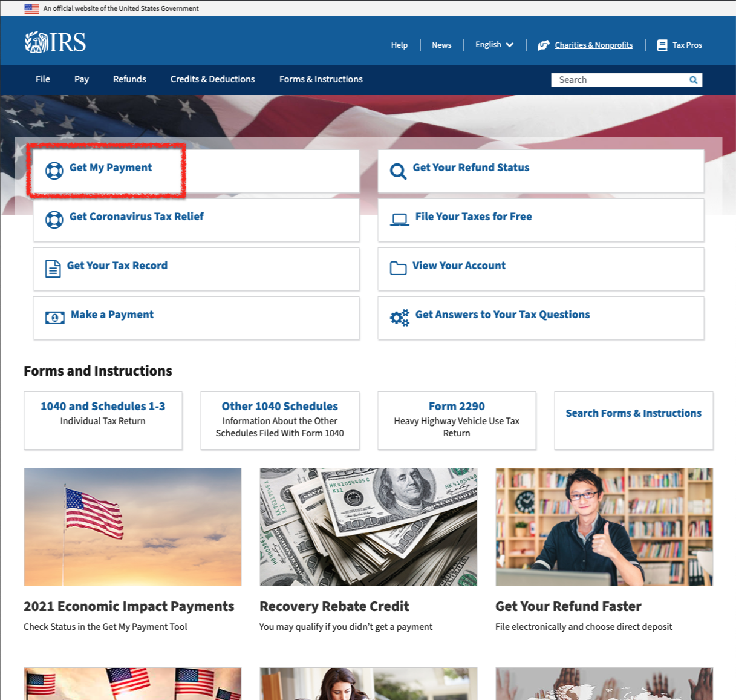This screenshot has width=736, height=700.
Task: Click the raised hands thumbnail below Get Your Refund Faster
Action: pyautogui.click(x=604, y=684)
